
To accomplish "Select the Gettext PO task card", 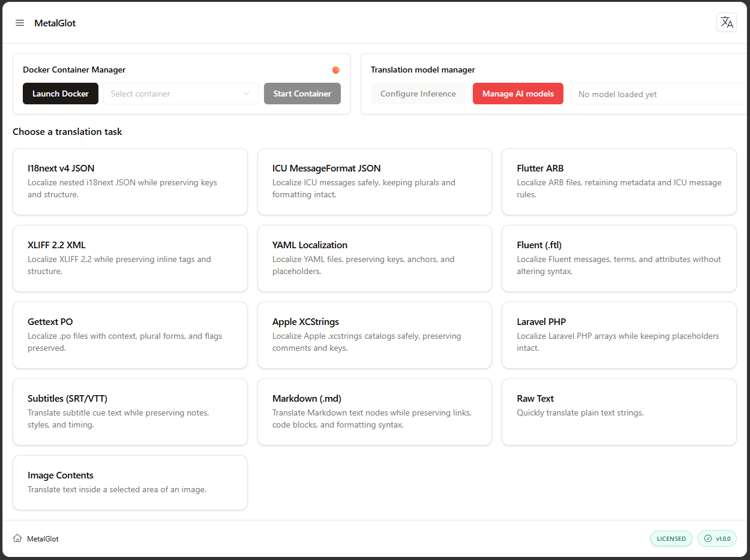I will tap(130, 335).
